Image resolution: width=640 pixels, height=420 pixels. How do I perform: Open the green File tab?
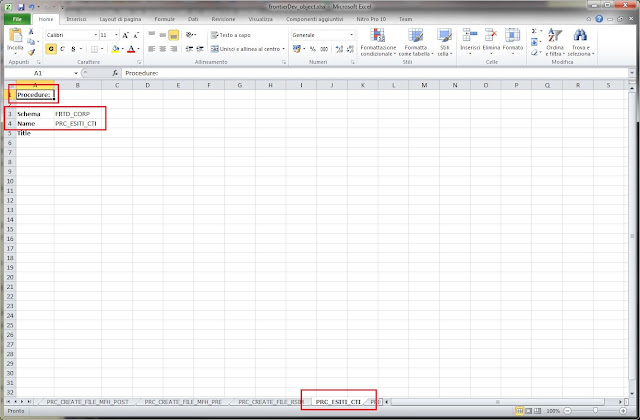click(17, 19)
